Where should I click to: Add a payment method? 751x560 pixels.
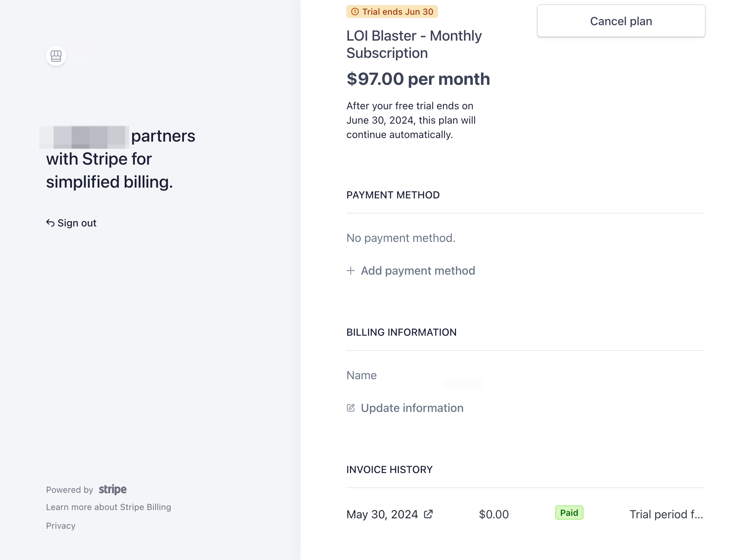(x=411, y=271)
